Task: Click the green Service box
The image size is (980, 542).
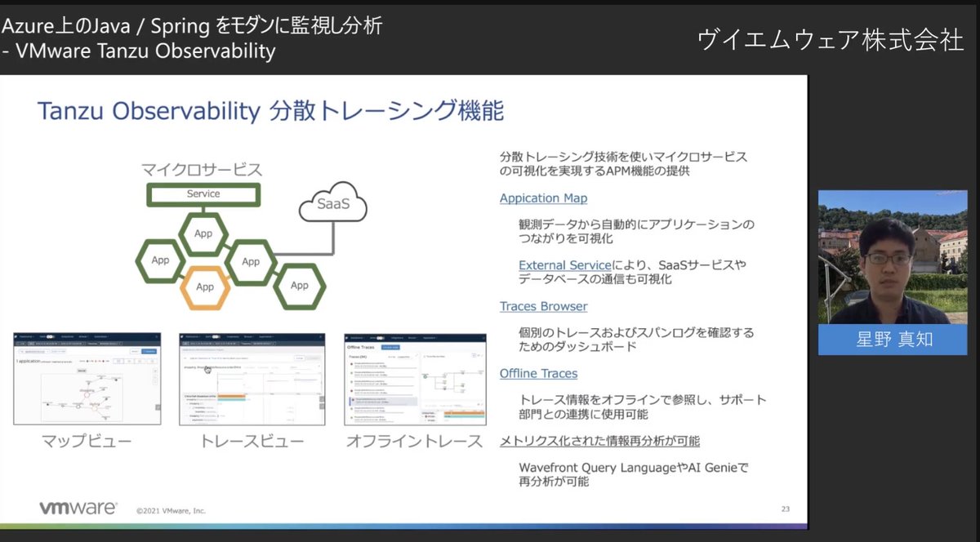Action: 203,194
